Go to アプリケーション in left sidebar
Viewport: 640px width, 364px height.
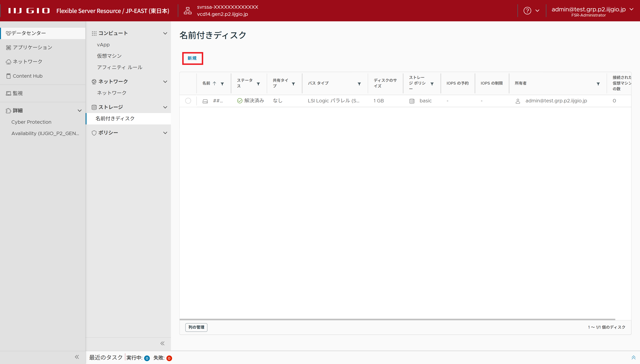[x=33, y=47]
